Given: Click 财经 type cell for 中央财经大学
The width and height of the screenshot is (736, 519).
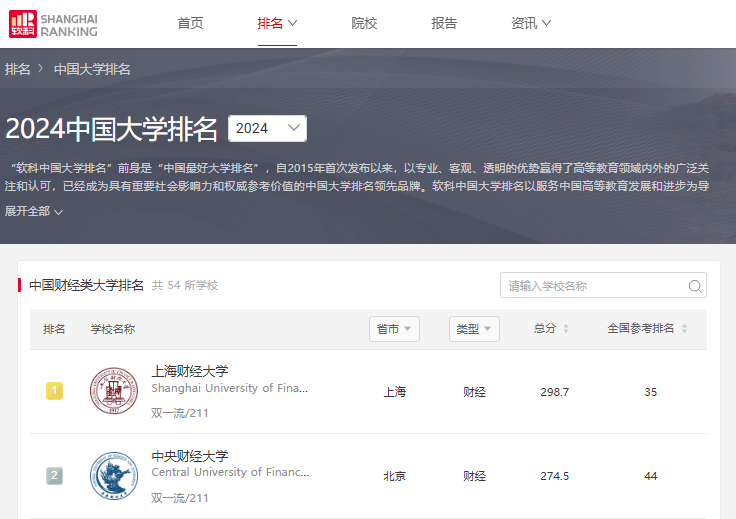Looking at the screenshot, I should [x=474, y=476].
